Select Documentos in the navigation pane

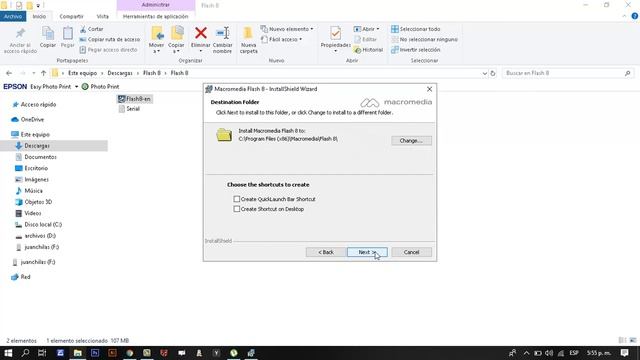[x=36, y=157]
